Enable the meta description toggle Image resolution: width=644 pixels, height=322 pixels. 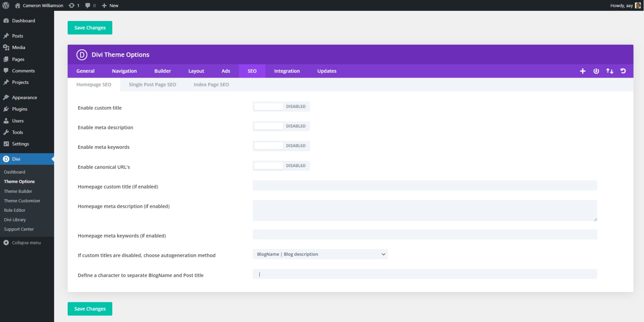[x=269, y=126]
